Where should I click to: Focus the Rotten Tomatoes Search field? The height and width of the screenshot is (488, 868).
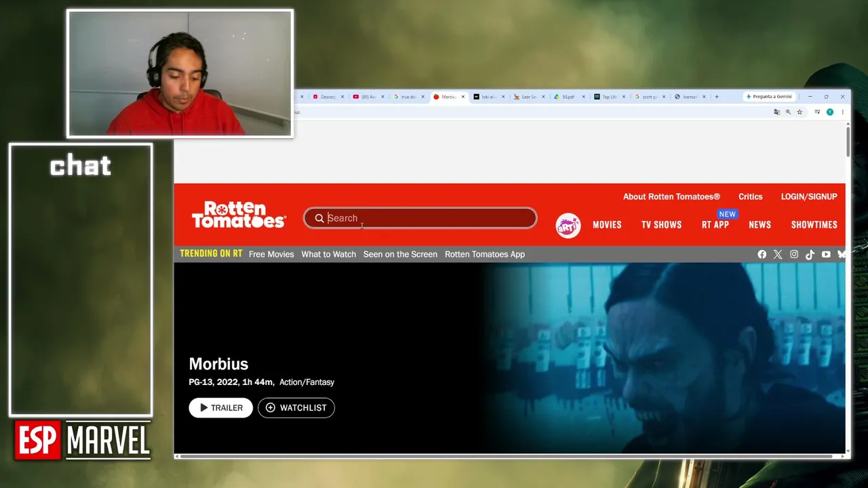tap(420, 218)
